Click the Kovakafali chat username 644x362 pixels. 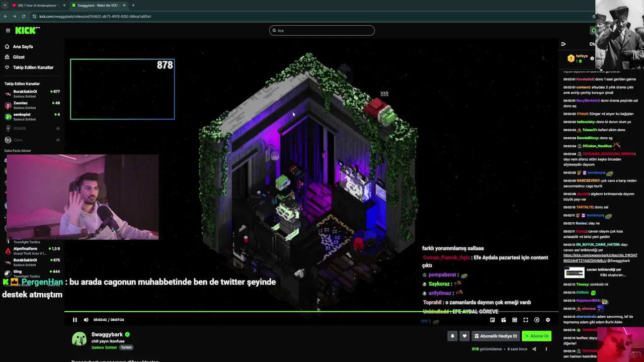pos(585,79)
